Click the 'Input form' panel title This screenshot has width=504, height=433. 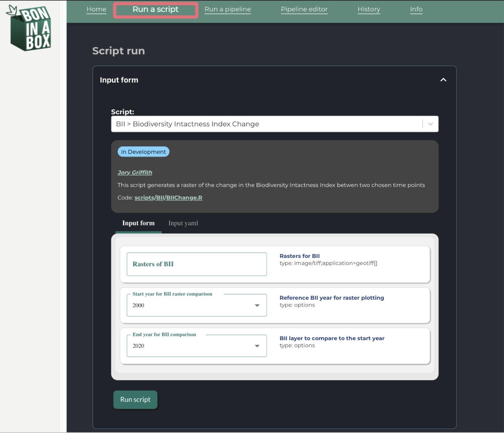[x=119, y=80]
